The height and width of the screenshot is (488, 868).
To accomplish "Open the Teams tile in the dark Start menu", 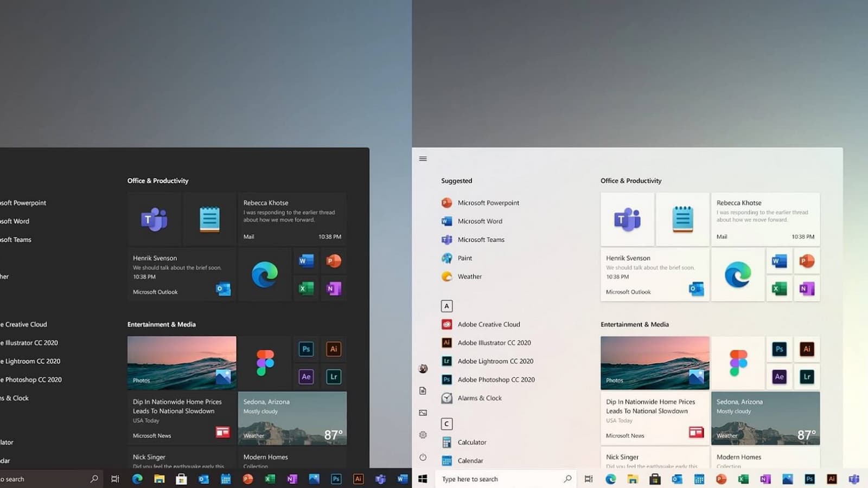I will click(x=155, y=219).
